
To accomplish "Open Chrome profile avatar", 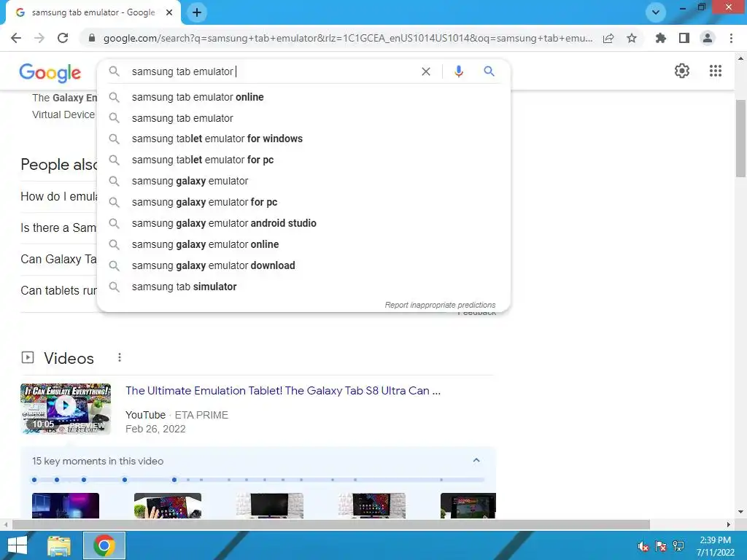I will click(x=708, y=38).
